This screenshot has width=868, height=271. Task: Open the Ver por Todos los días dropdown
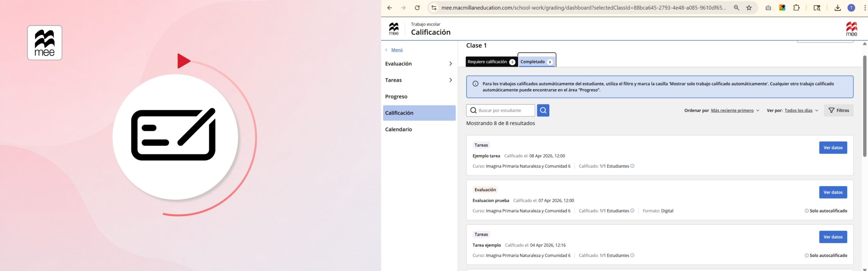(802, 110)
